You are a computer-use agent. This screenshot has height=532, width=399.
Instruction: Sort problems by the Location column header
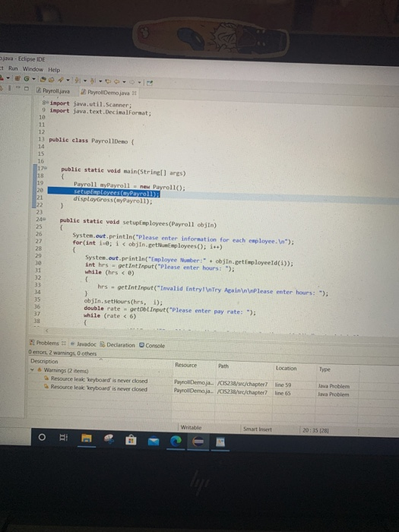click(x=286, y=368)
